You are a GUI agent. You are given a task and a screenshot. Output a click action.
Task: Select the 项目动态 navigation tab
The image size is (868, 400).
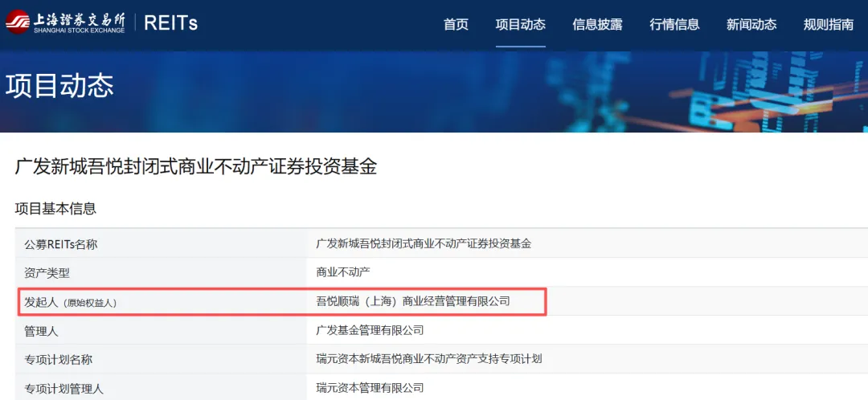coord(520,24)
